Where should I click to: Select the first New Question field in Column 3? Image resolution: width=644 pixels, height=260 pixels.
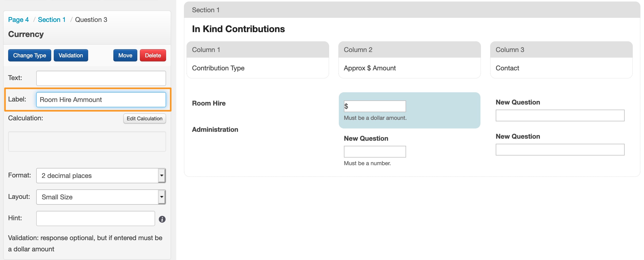click(560, 115)
